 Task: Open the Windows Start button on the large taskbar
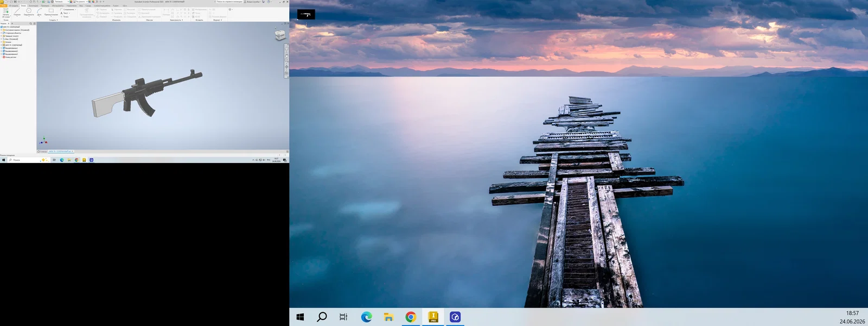click(x=300, y=317)
